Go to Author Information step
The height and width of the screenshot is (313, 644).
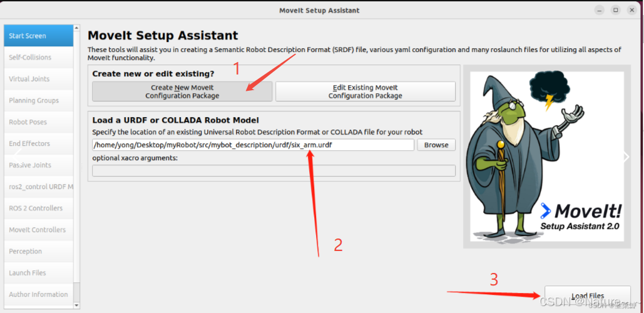[39, 294]
